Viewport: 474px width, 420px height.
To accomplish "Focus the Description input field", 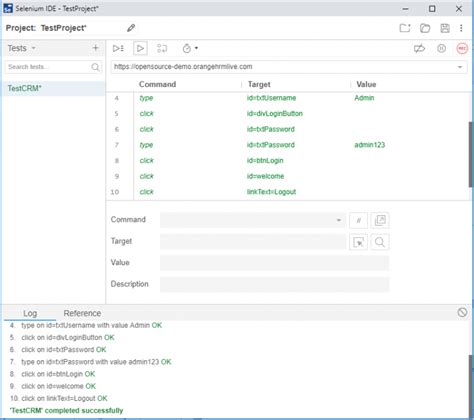I will [275, 284].
